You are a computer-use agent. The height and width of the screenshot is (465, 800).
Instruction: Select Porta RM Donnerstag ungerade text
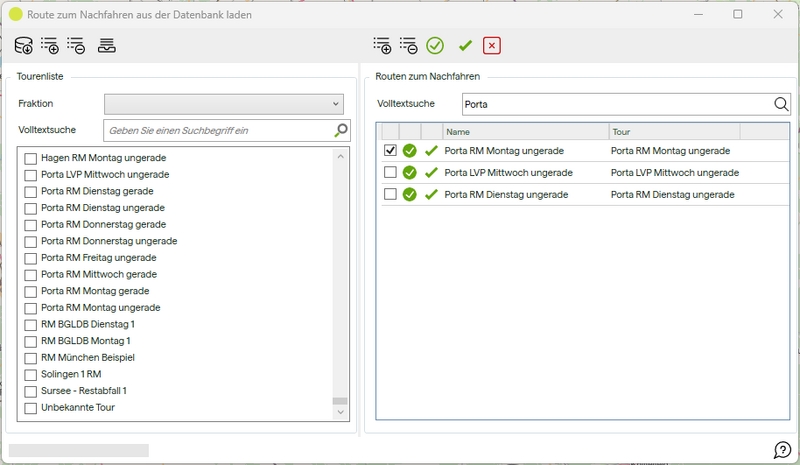coord(109,241)
